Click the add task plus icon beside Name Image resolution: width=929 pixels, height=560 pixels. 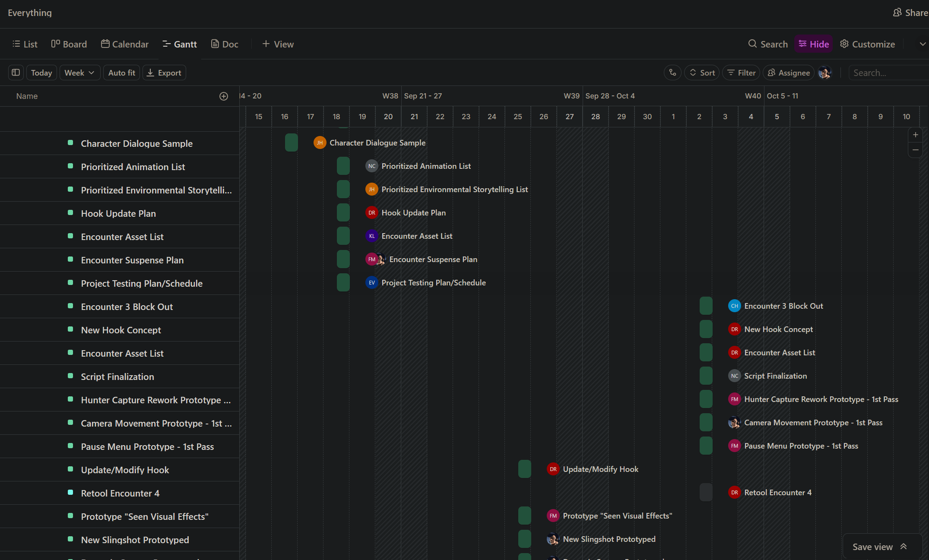223,96
